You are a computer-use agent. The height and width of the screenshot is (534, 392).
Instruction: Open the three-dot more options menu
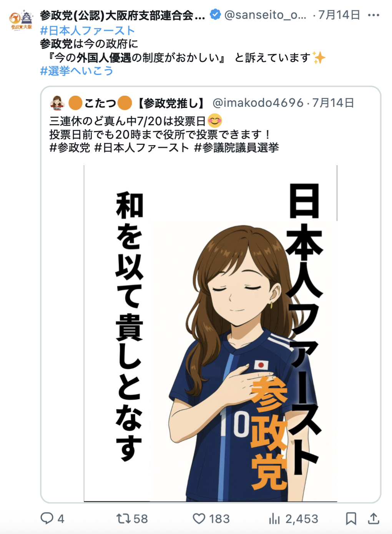373,15
